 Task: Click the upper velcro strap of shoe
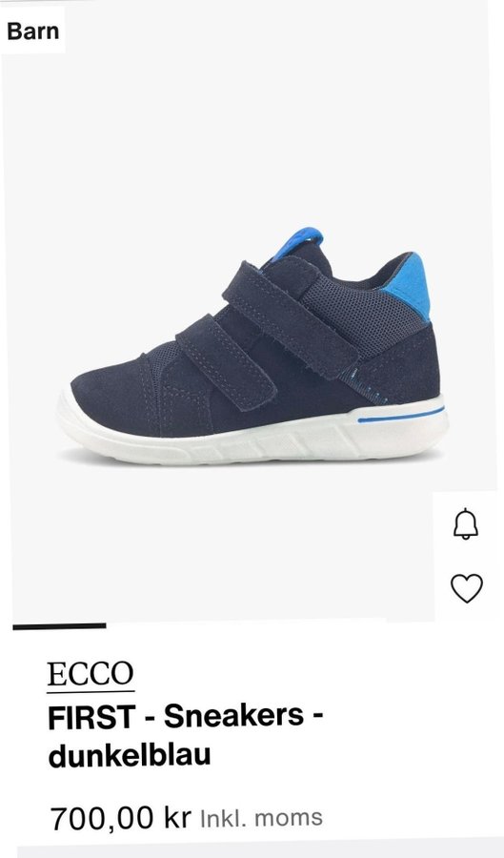[x=290, y=319]
